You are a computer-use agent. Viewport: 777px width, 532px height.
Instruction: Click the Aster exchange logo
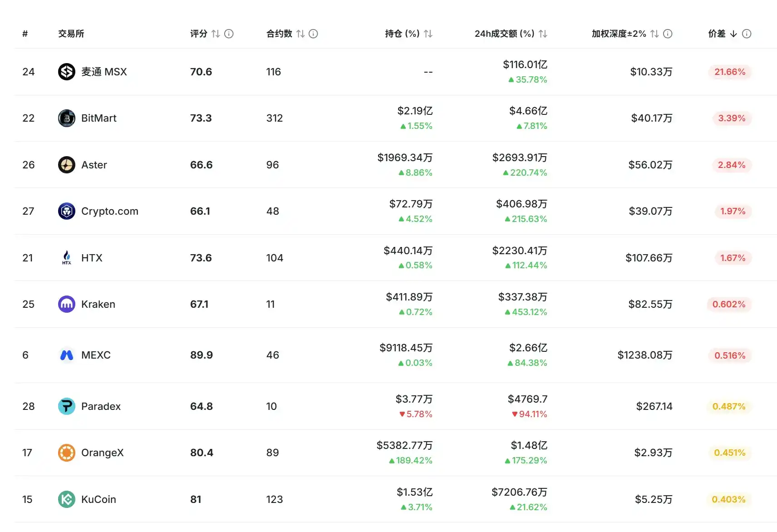[67, 165]
